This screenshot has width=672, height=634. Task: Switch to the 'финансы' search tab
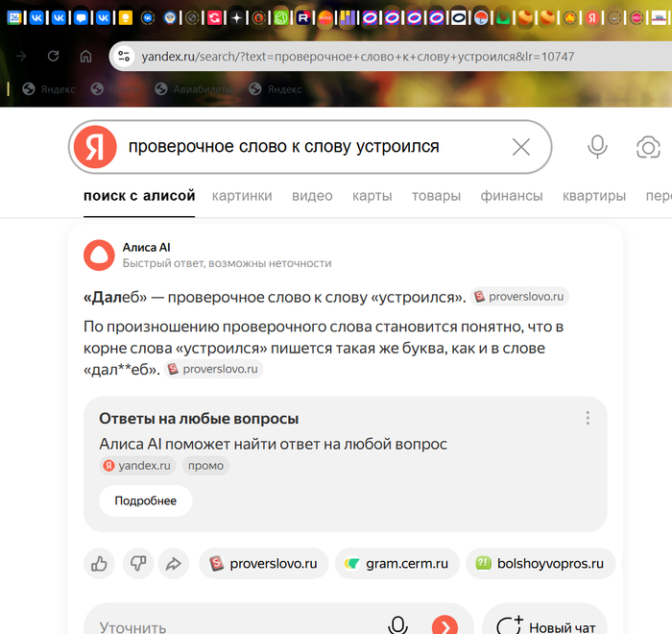click(512, 196)
